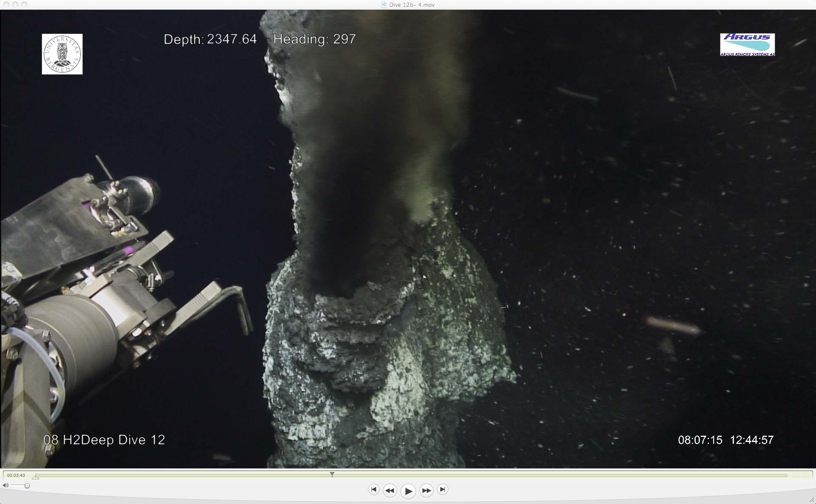Jump to beginning with skip-to-start button
Image resolution: width=816 pixels, height=504 pixels.
[x=374, y=490]
